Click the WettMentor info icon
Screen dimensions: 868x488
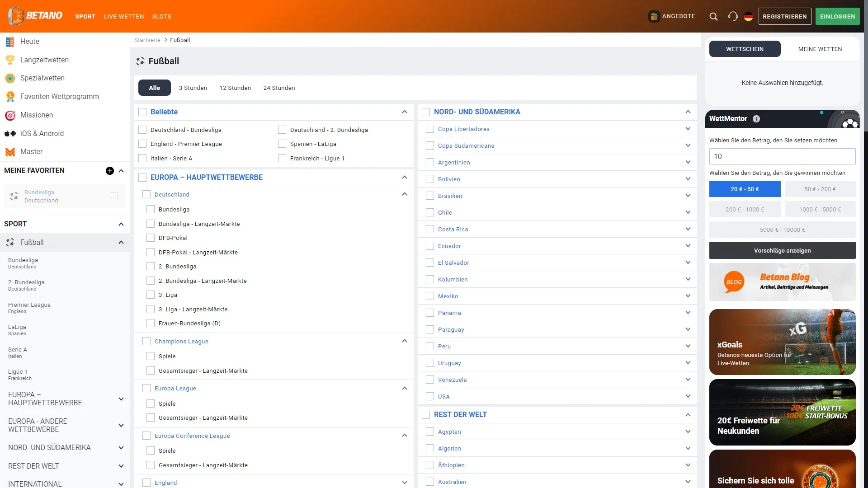click(x=756, y=119)
